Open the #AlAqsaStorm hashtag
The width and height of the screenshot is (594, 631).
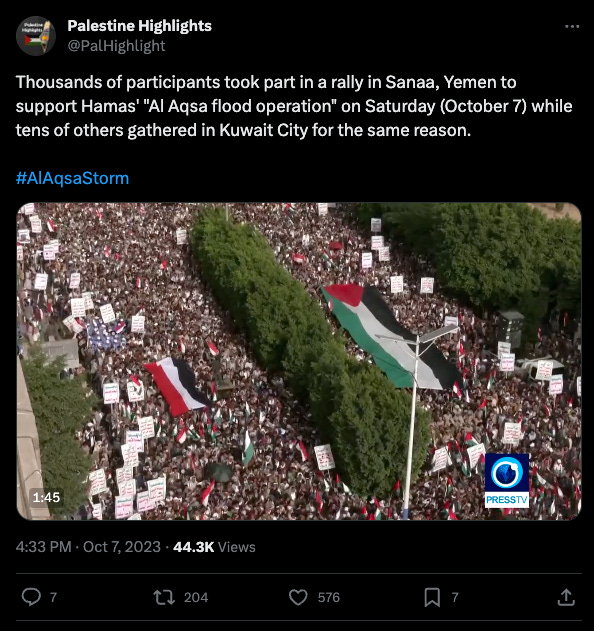coord(72,178)
